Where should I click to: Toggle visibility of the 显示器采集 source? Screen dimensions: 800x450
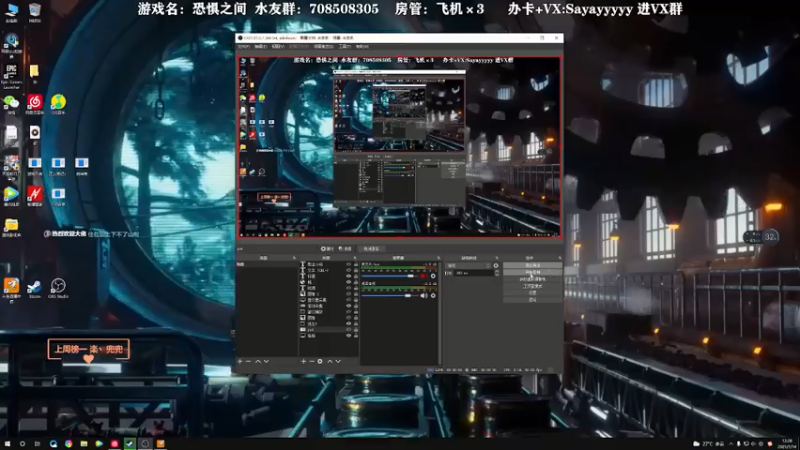349,300
